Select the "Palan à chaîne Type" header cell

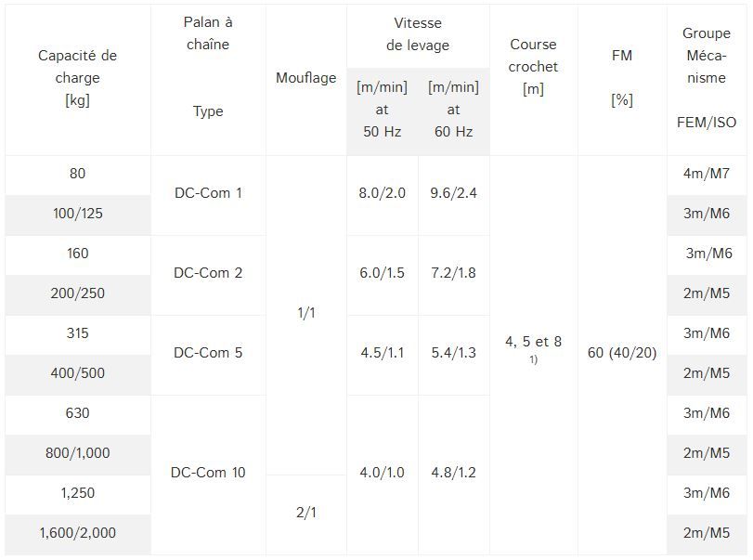[208, 78]
